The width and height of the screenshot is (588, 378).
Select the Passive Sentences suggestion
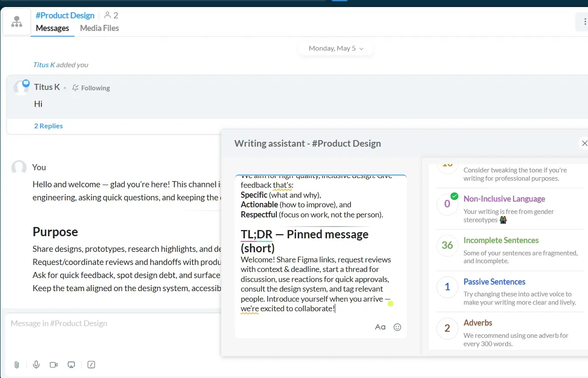click(x=494, y=282)
